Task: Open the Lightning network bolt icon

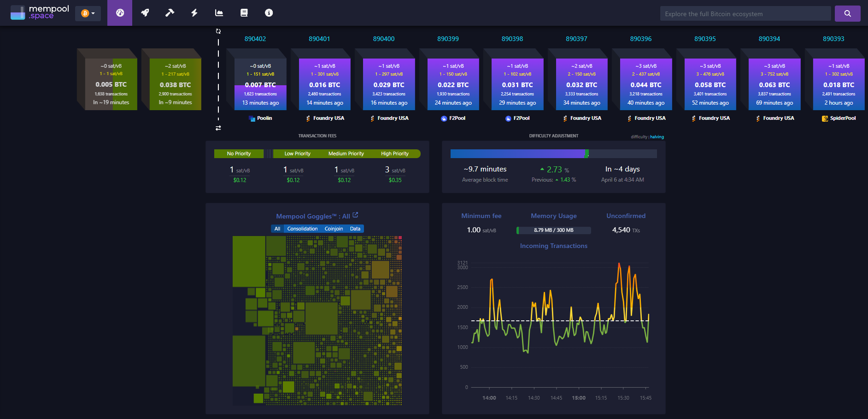Action: tap(194, 13)
